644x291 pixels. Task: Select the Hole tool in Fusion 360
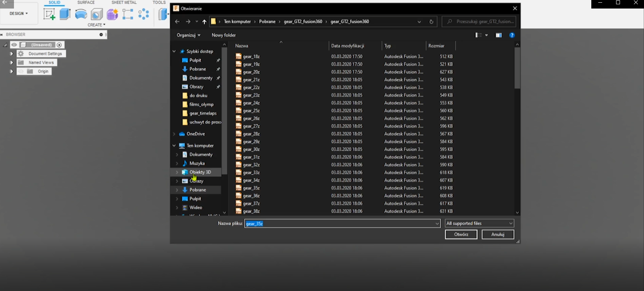pyautogui.click(x=97, y=14)
